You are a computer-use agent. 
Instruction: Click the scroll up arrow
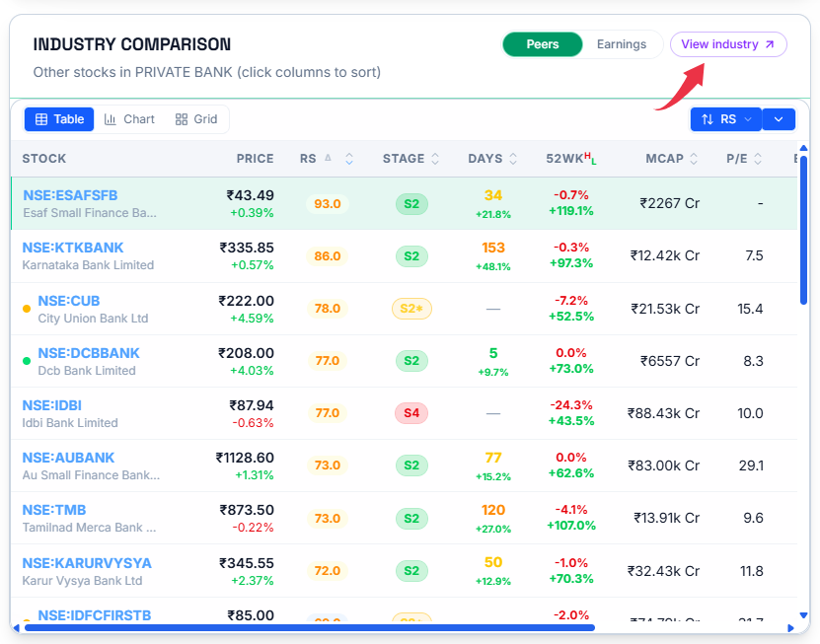[803, 149]
